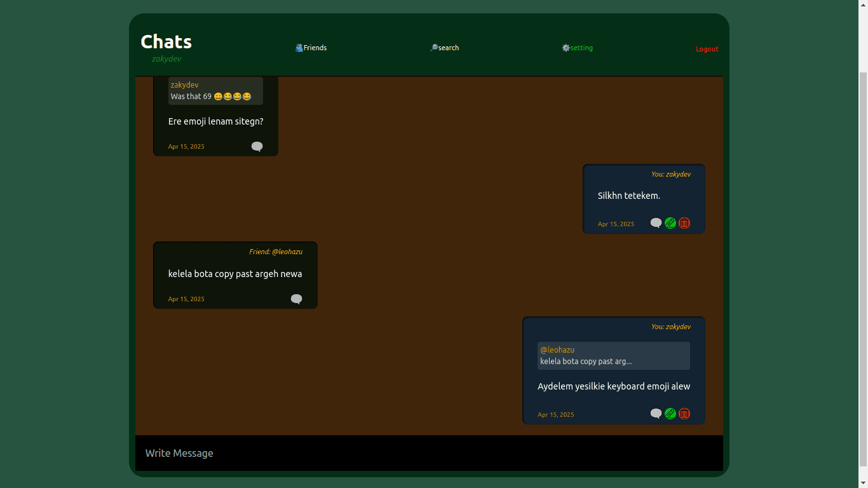This screenshot has height=488, width=868.
Task: Click the magnifier icon next to search
Action: point(434,48)
